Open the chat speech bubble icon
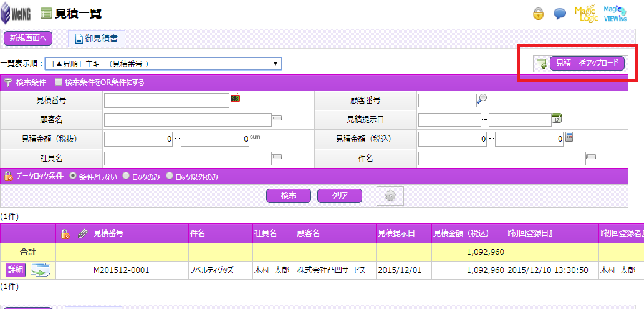Viewport: 644px width, 309px height. [560, 14]
